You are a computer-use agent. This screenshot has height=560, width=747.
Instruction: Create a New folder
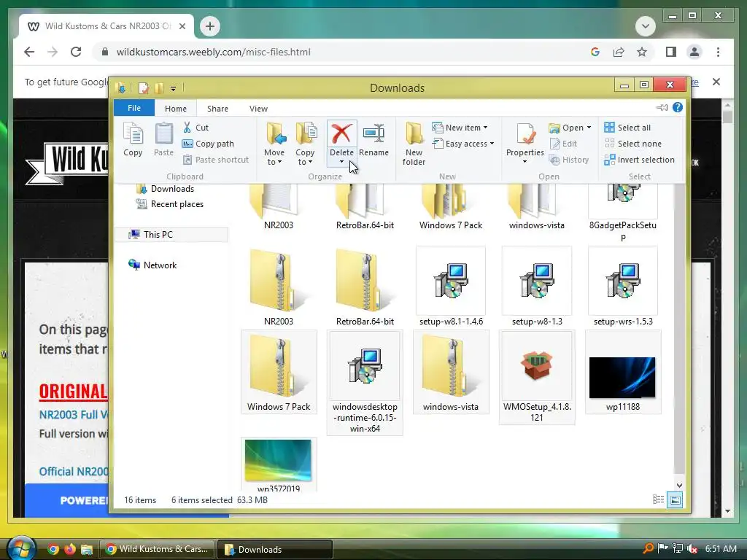[414, 143]
